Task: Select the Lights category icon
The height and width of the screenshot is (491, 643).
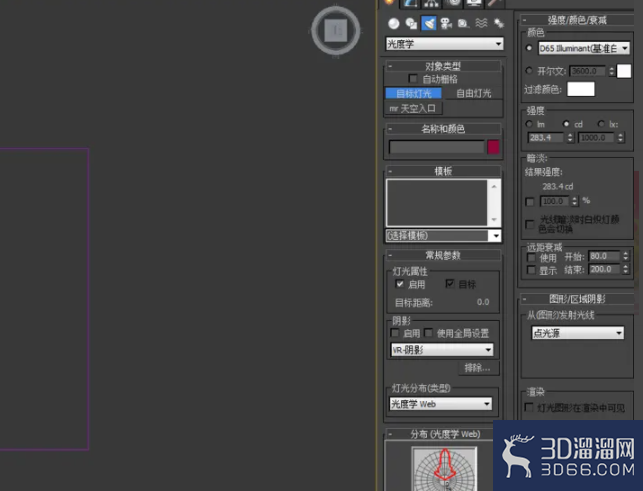Action: coord(429,23)
